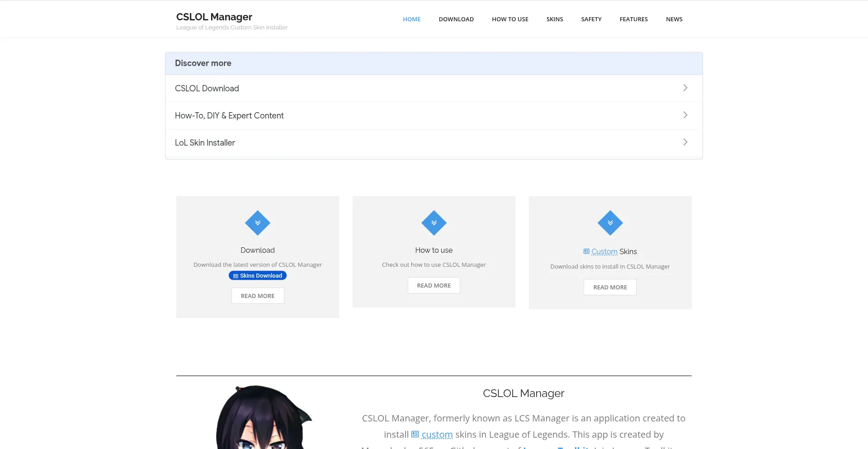Click READ MORE under Custom Skins card
Viewport: 868px width, 449px height.
610,287
